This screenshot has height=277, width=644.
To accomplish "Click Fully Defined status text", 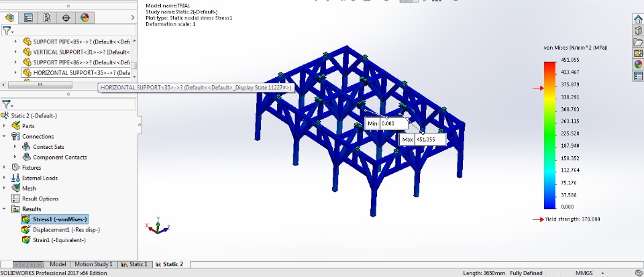I will [x=526, y=273].
